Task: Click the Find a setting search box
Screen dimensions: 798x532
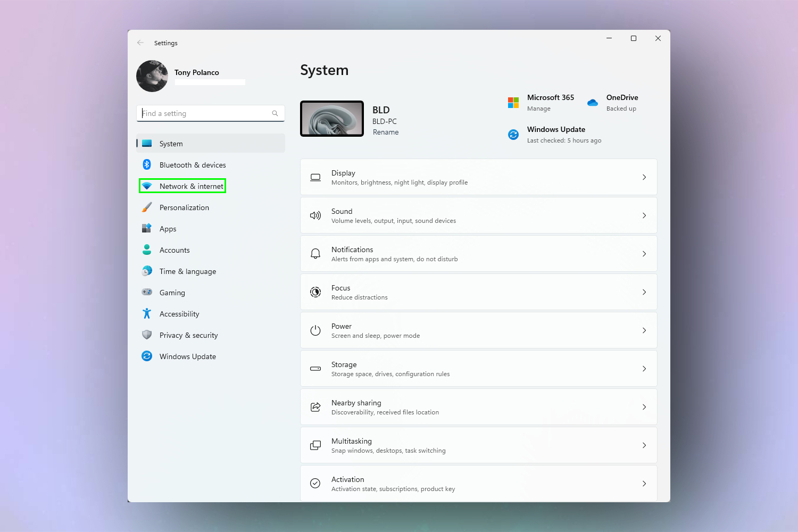Action: [205, 113]
